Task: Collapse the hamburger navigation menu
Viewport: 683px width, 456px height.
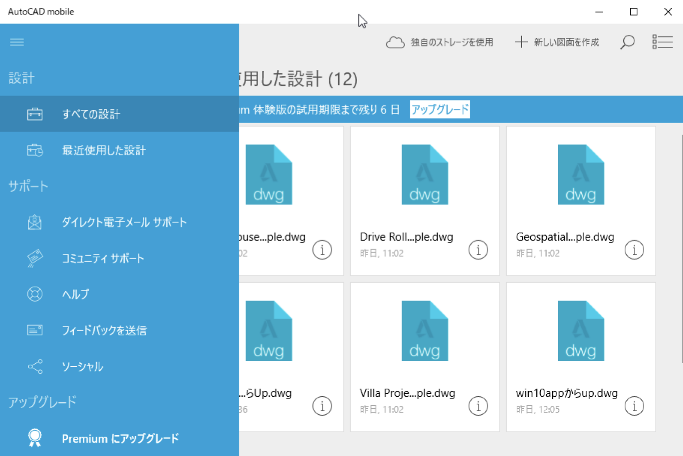Action: (x=17, y=42)
